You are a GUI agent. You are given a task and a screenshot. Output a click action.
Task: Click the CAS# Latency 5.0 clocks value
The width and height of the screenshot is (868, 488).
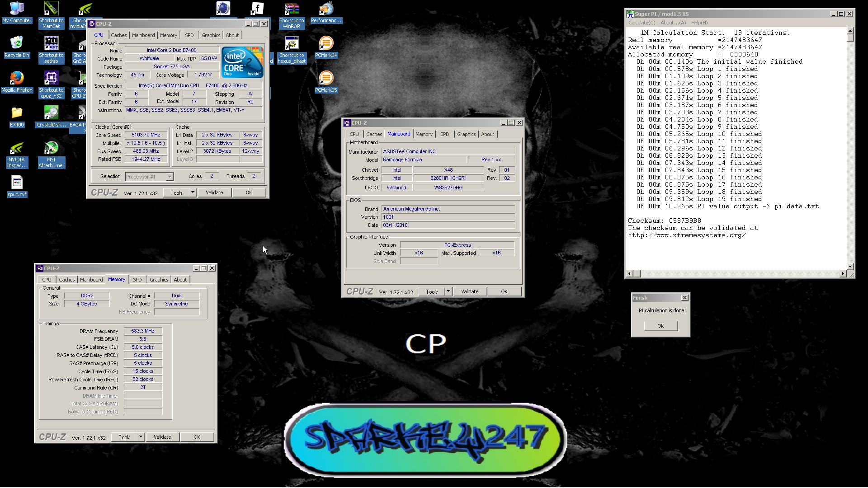pos(143,347)
